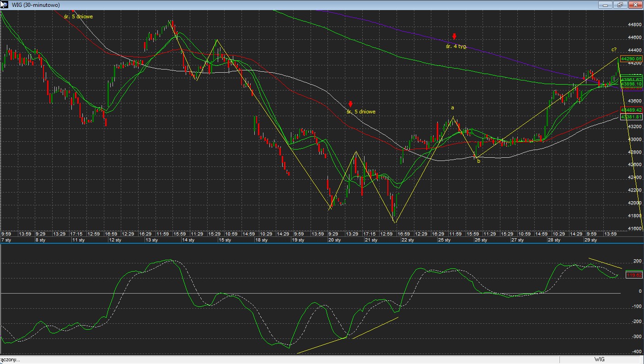644x364 pixels.
Task: Click the orange 44290.05 price tag
Action: point(632,59)
